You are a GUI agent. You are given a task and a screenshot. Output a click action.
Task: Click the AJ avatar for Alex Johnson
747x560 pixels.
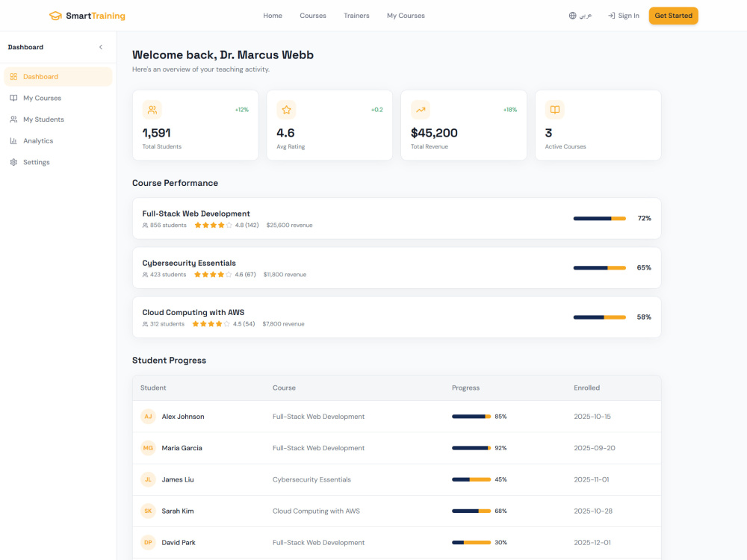tap(148, 417)
